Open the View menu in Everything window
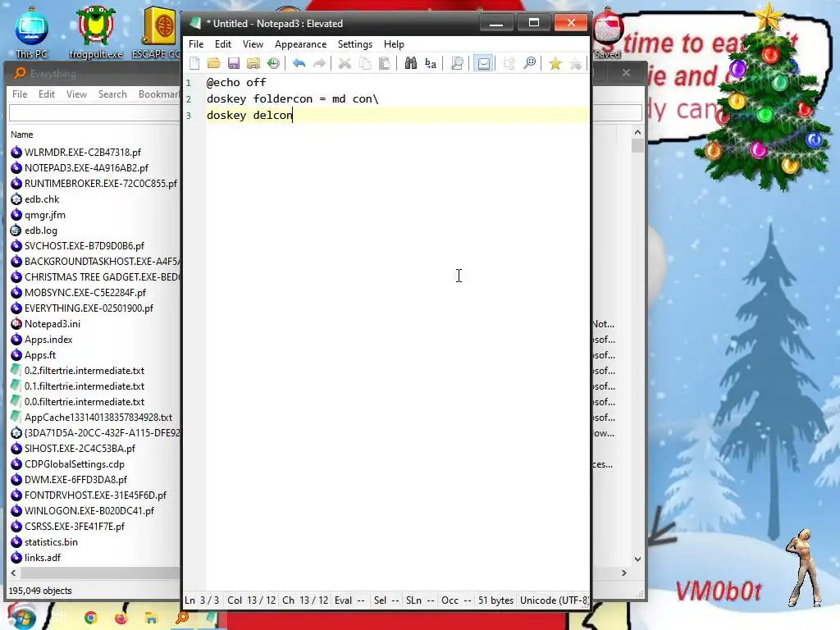This screenshot has width=840, height=630. pos(76,94)
